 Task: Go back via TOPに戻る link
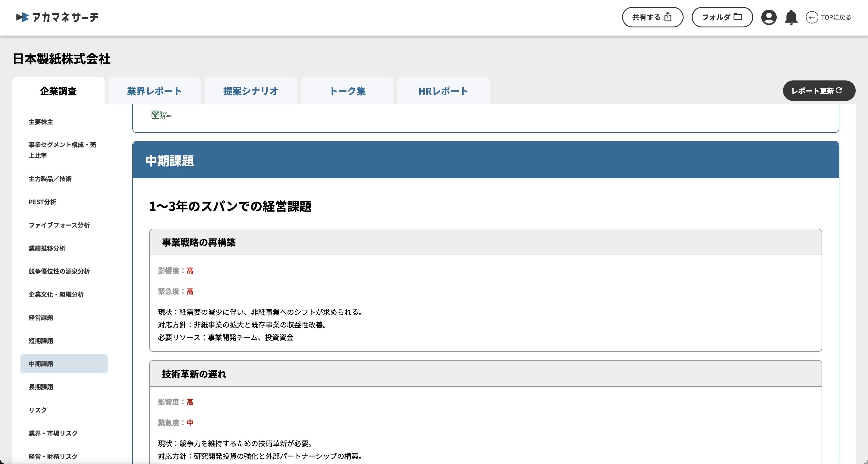836,17
